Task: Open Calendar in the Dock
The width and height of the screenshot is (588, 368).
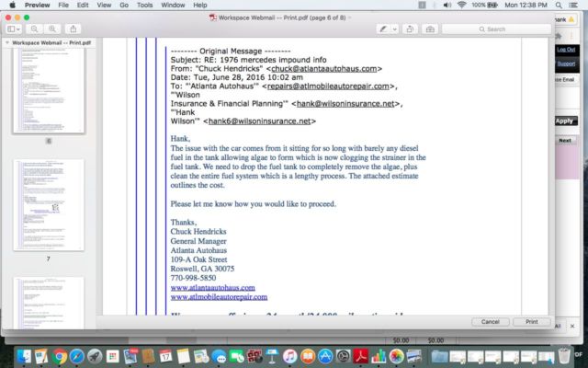Action: 165,356
